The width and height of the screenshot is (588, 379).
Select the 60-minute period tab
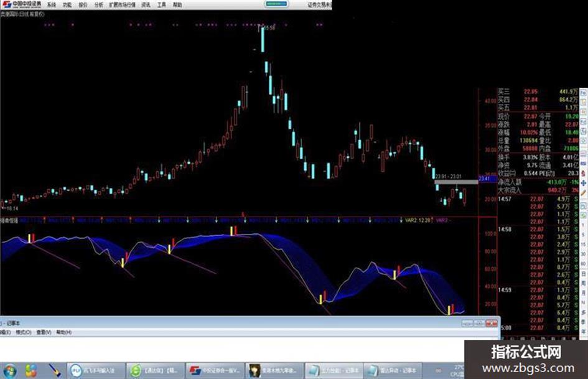pos(584,264)
